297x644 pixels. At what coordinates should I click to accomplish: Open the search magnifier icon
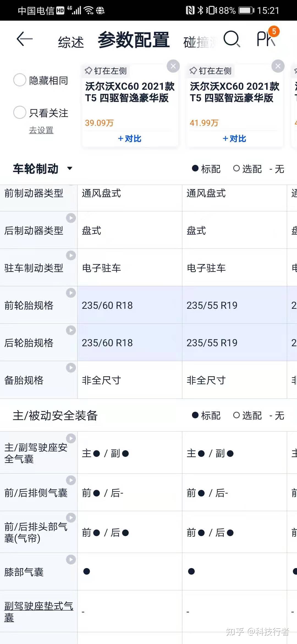coord(232,39)
